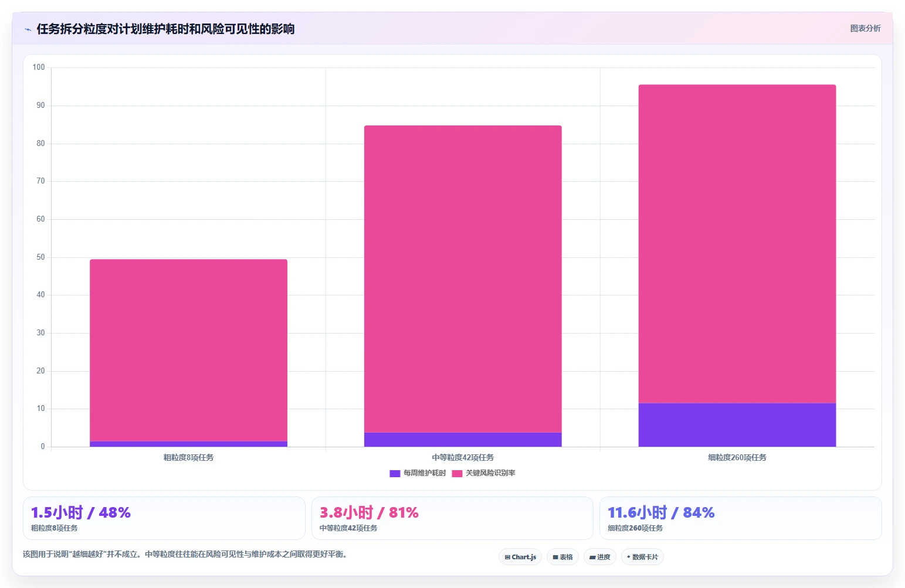The height and width of the screenshot is (588, 905).
Task: Click pink bar segment for 细粒度260项任务
Action: click(737, 244)
